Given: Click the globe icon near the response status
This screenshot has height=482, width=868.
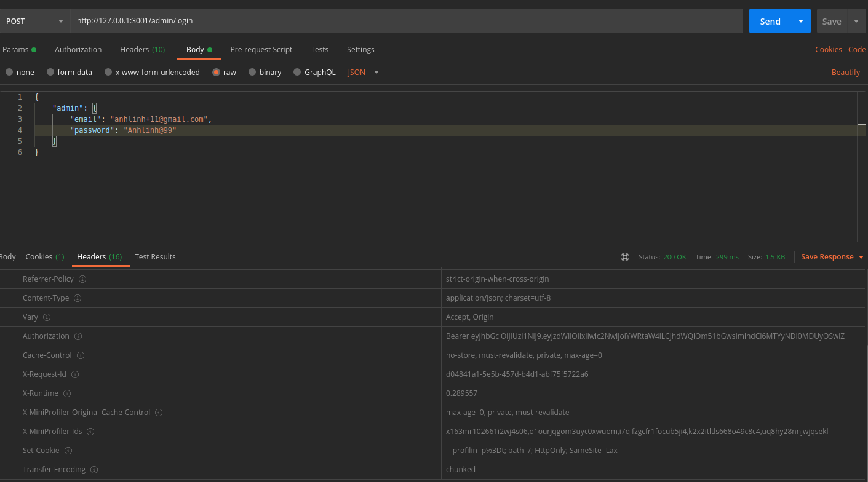Looking at the screenshot, I should coord(625,257).
